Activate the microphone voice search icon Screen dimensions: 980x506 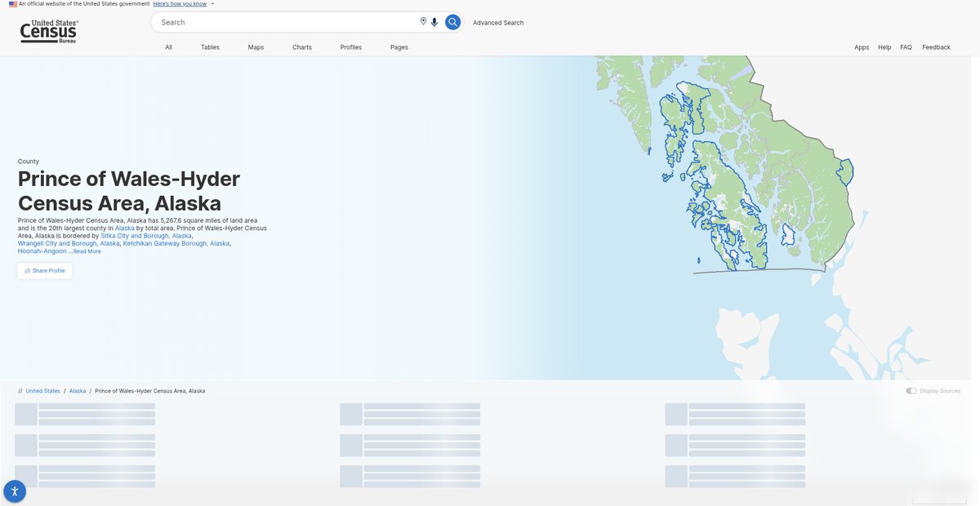434,22
